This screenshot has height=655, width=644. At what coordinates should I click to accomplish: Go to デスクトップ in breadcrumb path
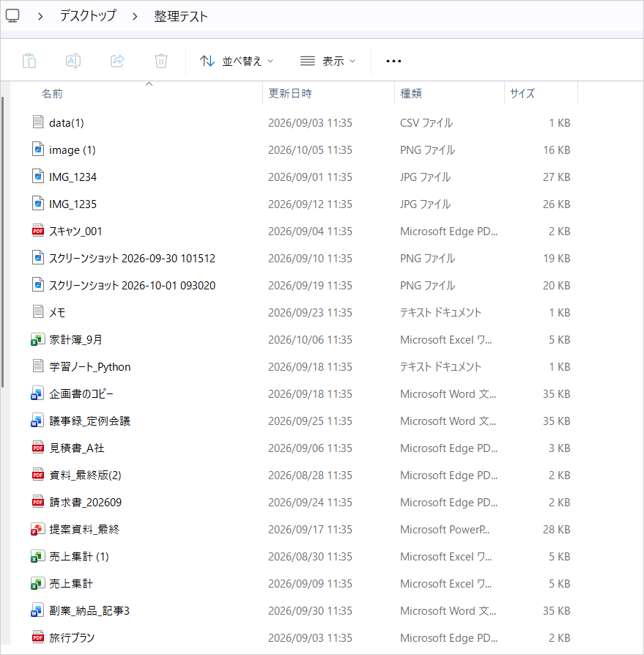tap(88, 16)
